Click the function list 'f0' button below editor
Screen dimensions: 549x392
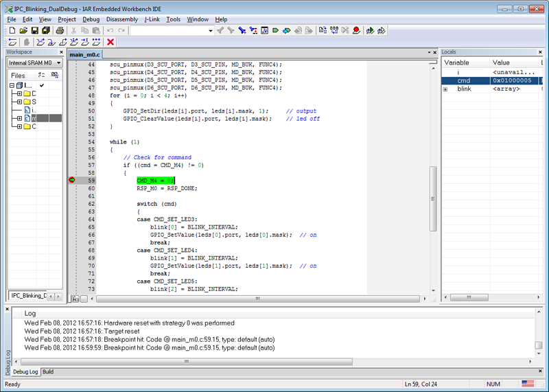click(75, 299)
